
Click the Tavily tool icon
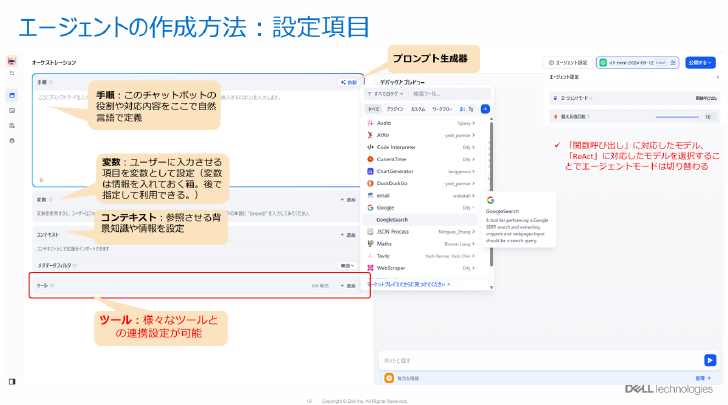pyautogui.click(x=370, y=256)
